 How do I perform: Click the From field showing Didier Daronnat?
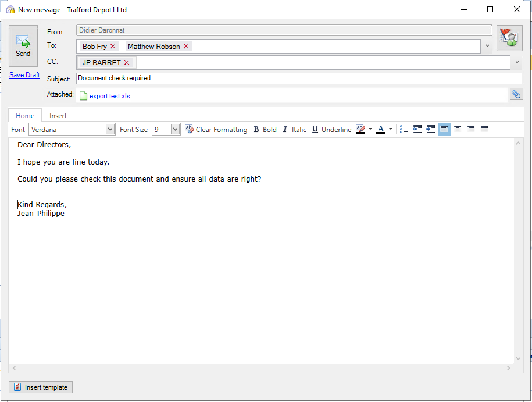pos(284,30)
